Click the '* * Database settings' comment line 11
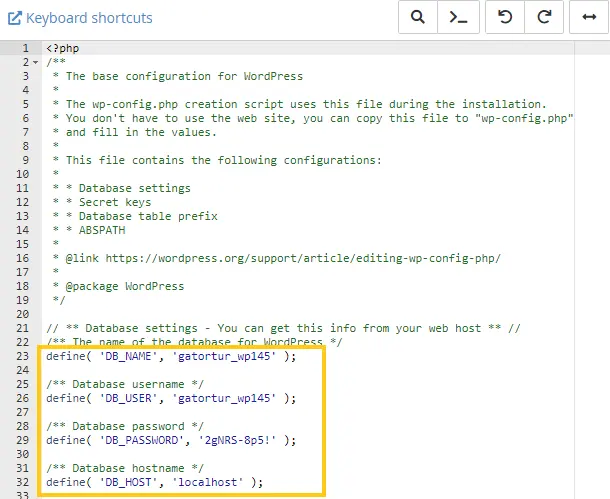 [x=122, y=188]
